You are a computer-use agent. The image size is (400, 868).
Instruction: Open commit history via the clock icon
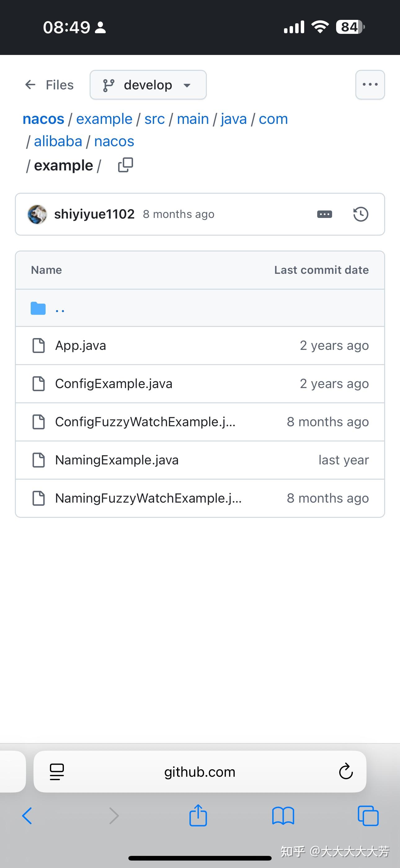361,214
